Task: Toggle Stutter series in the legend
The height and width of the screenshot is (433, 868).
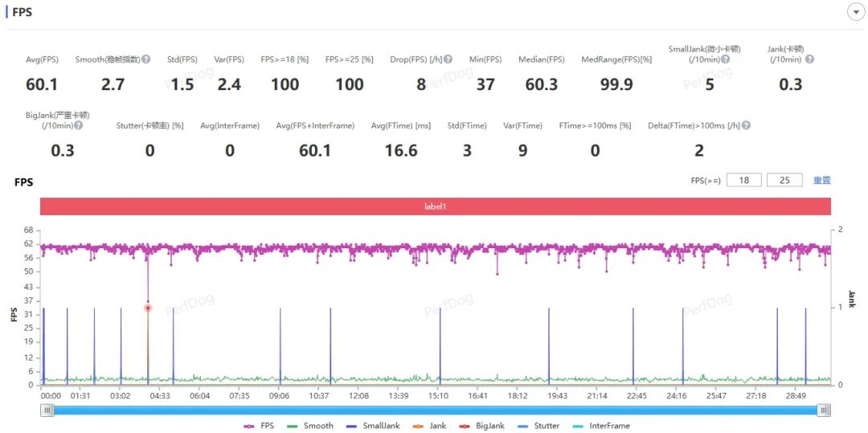Action: pyautogui.click(x=539, y=426)
